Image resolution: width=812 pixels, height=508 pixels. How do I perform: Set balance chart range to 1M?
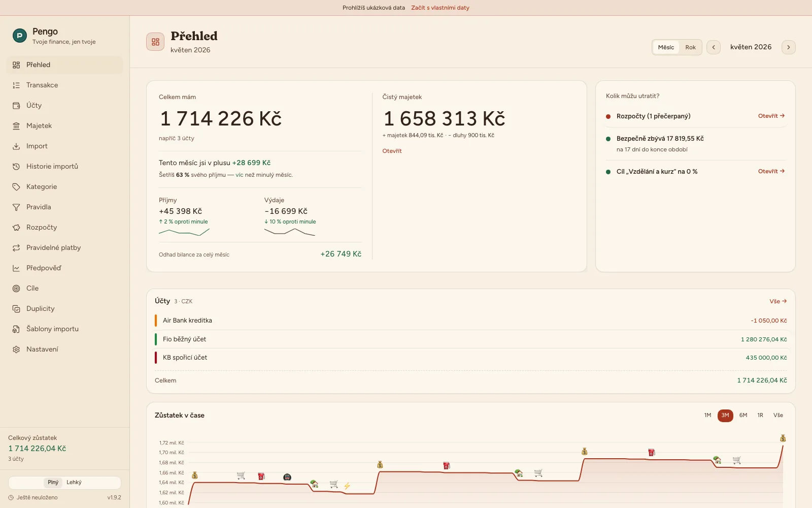pos(707,416)
